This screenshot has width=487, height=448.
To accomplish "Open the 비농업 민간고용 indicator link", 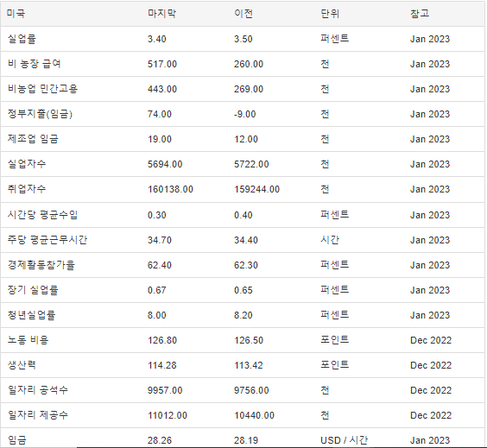I will click(42, 89).
